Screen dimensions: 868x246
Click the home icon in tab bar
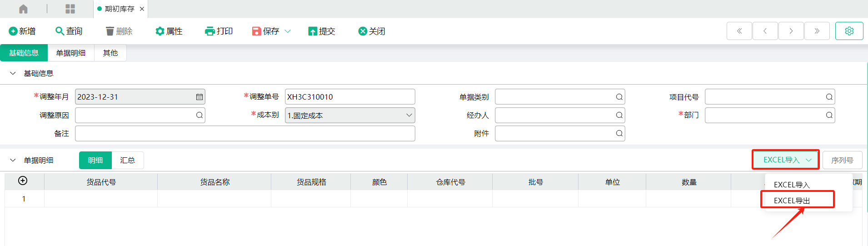click(24, 9)
